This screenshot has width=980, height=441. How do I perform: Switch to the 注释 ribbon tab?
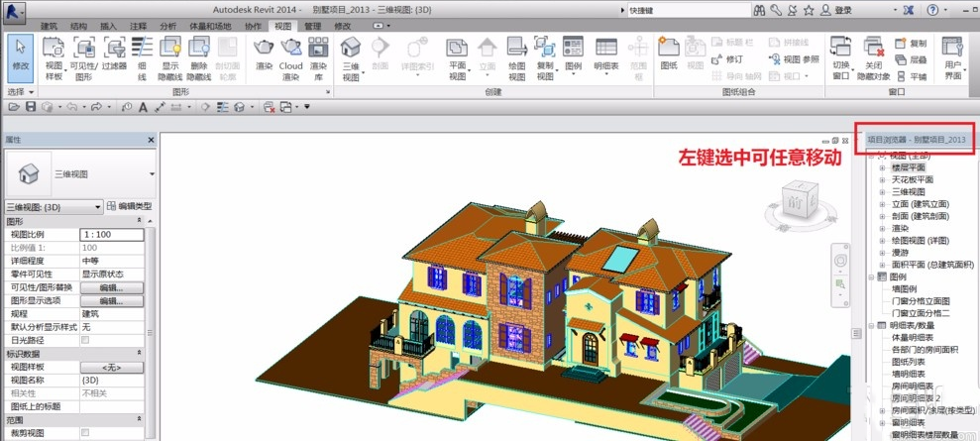coord(138,26)
